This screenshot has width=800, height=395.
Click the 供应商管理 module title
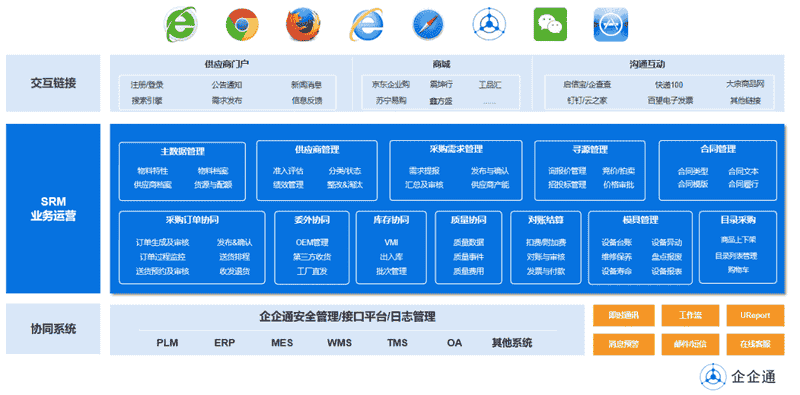317,150
